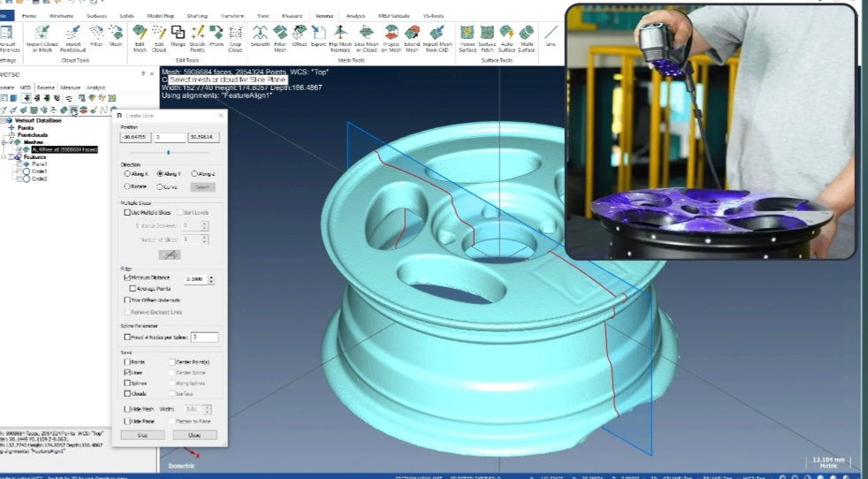
Task: Click the Offset mesh tool
Action: click(x=300, y=36)
